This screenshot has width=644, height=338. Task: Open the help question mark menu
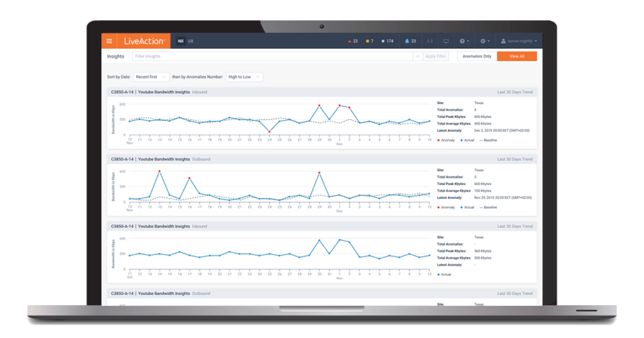click(x=464, y=41)
